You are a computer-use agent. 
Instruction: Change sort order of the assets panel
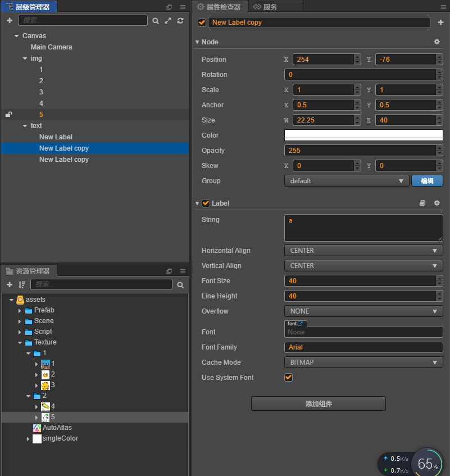pos(22,284)
